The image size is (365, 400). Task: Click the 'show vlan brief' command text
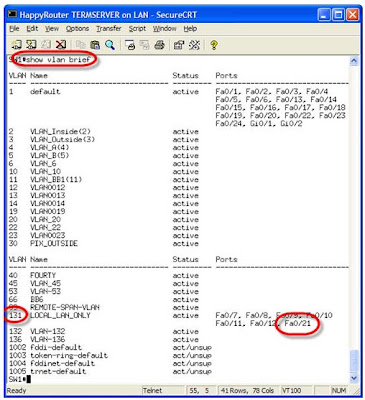[x=58, y=60]
